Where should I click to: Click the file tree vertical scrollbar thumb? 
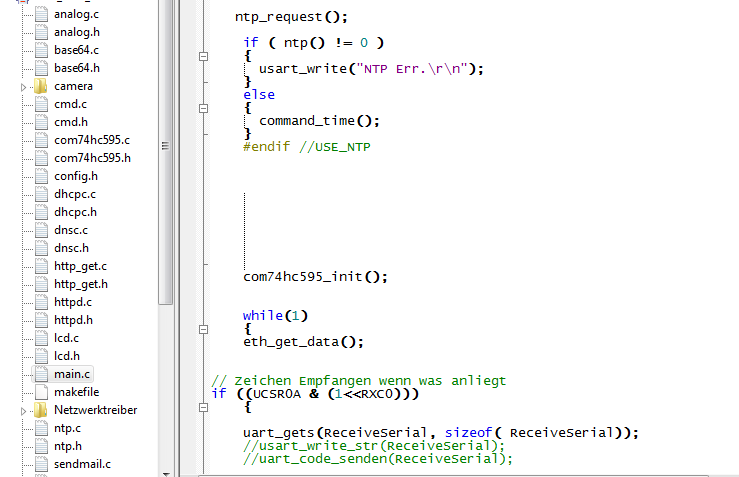pos(165,146)
